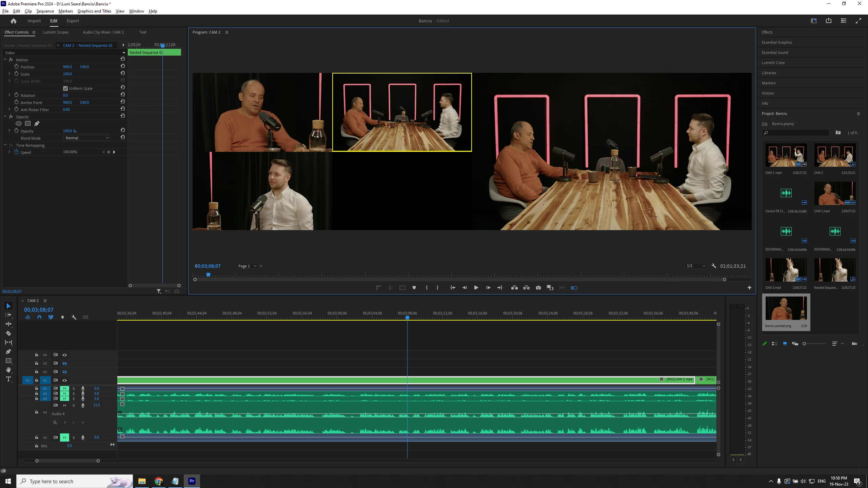The height and width of the screenshot is (488, 868).
Task: Select Banciu zambet.png thumbnail in project
Action: click(x=786, y=308)
